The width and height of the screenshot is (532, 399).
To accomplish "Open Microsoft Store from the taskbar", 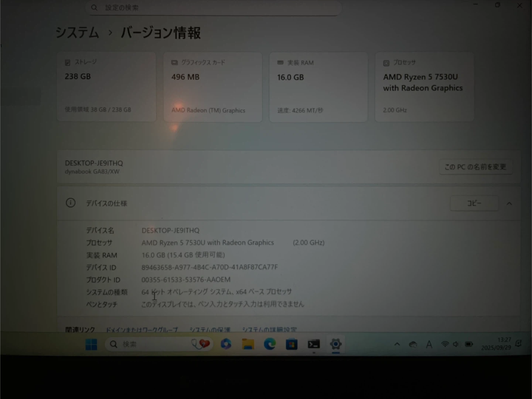I will 291,345.
